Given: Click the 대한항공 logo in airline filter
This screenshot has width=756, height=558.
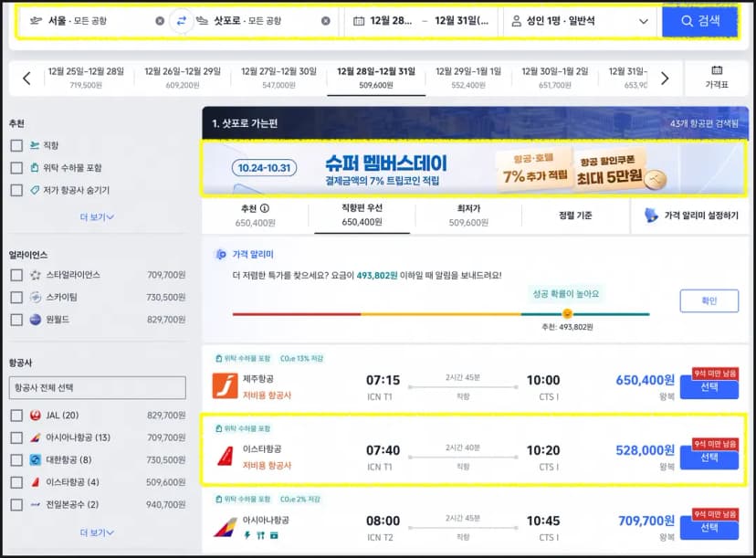Looking at the screenshot, I should (x=36, y=460).
